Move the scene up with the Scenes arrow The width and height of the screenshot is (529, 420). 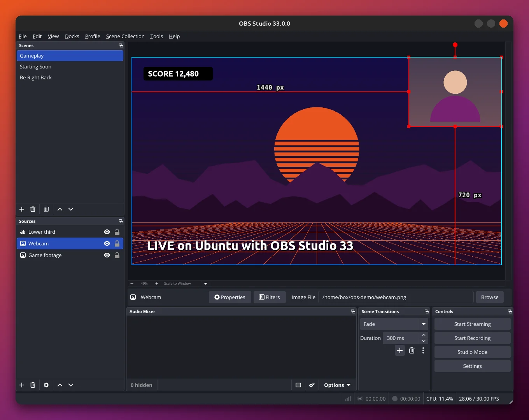(60, 209)
